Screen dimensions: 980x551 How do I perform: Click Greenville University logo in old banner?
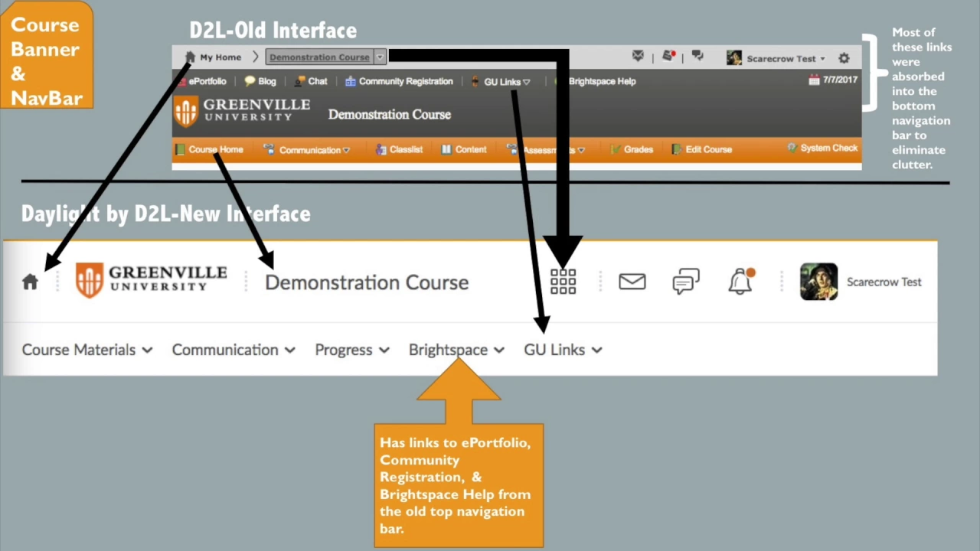(242, 111)
